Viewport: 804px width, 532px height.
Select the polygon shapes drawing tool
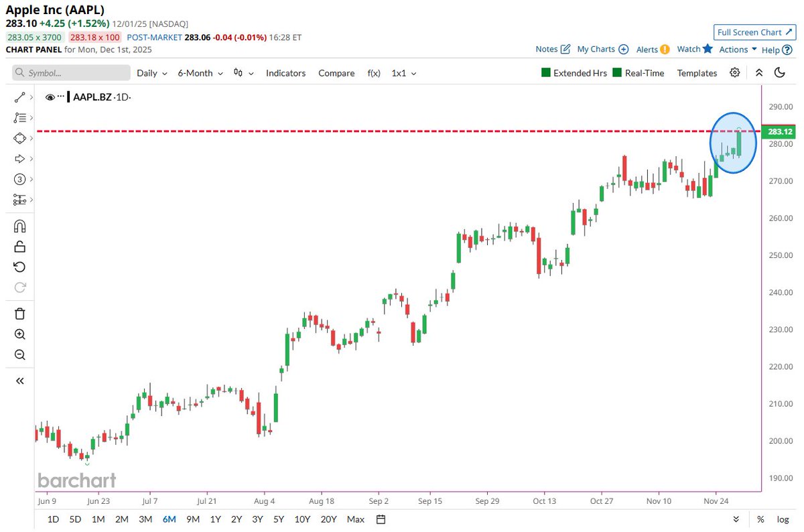(19, 138)
